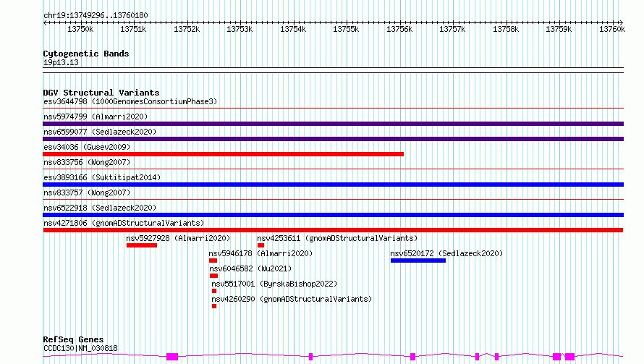Screen dimensions: 644x364
Task: Click the small nsv4253611 red marker
Action: (260, 245)
